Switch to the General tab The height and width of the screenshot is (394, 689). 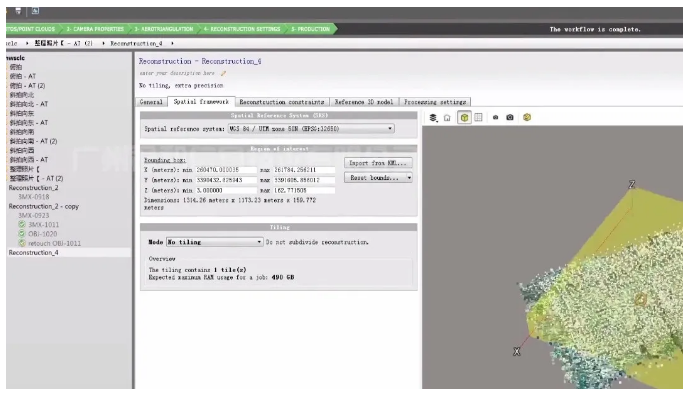151,102
